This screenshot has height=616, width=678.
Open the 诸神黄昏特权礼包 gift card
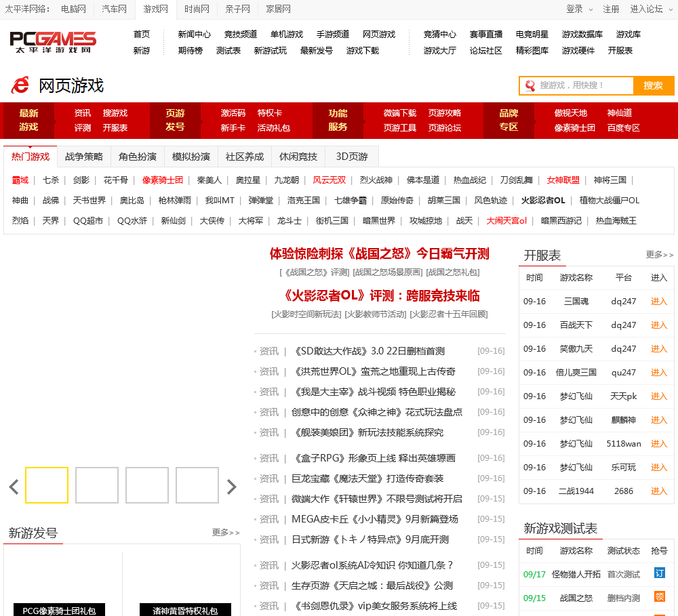point(185,610)
